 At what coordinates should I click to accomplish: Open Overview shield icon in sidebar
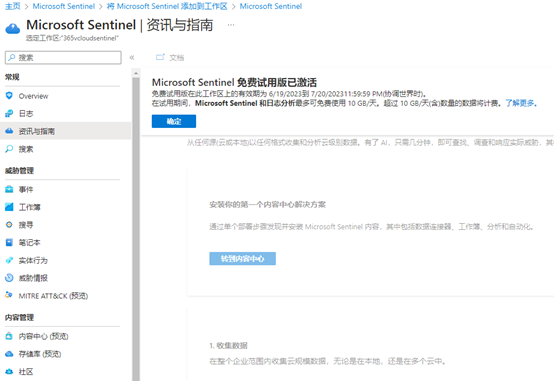click(x=9, y=96)
